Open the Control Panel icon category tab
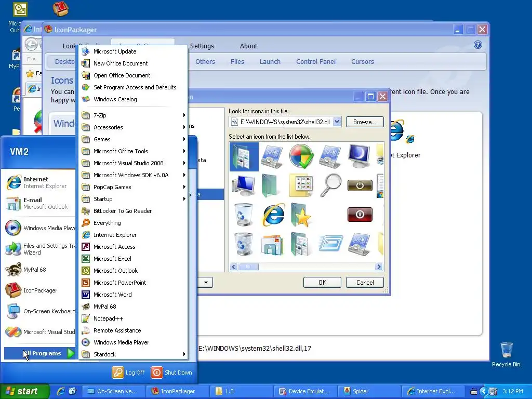 316,61
